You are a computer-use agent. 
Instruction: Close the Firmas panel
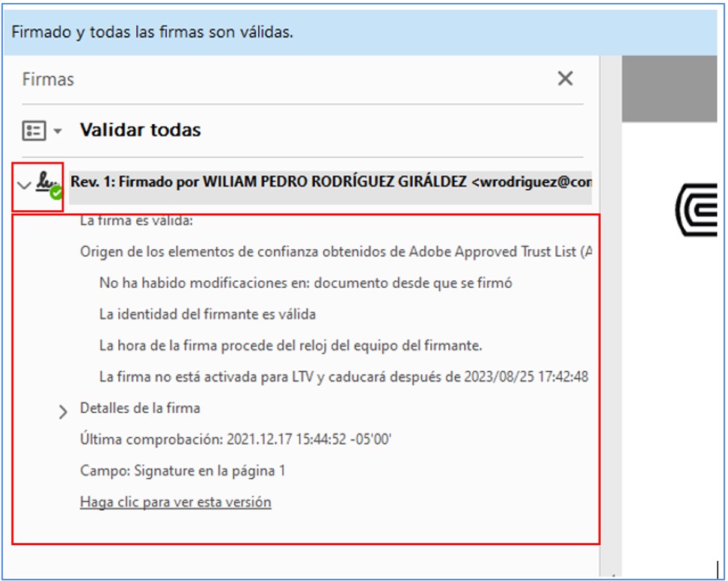click(565, 79)
